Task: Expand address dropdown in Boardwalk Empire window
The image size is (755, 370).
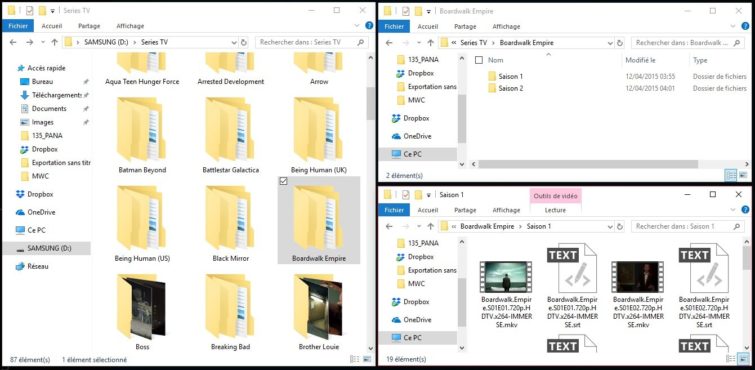Action: (610, 43)
